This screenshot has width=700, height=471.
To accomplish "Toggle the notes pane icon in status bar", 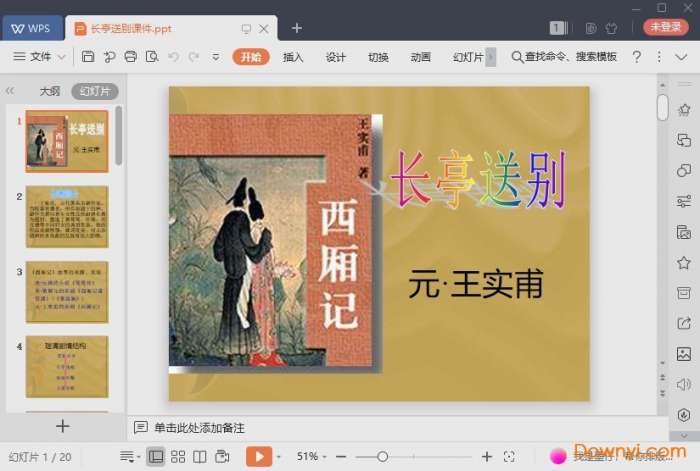I will (x=129, y=456).
